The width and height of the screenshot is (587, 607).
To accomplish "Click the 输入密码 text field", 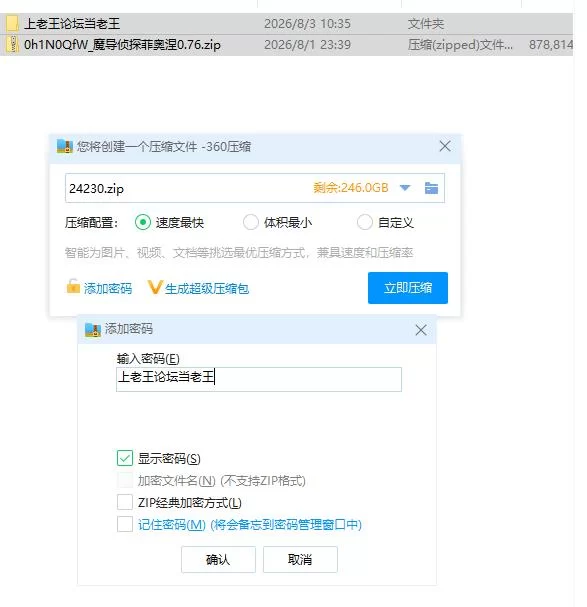I will [259, 379].
